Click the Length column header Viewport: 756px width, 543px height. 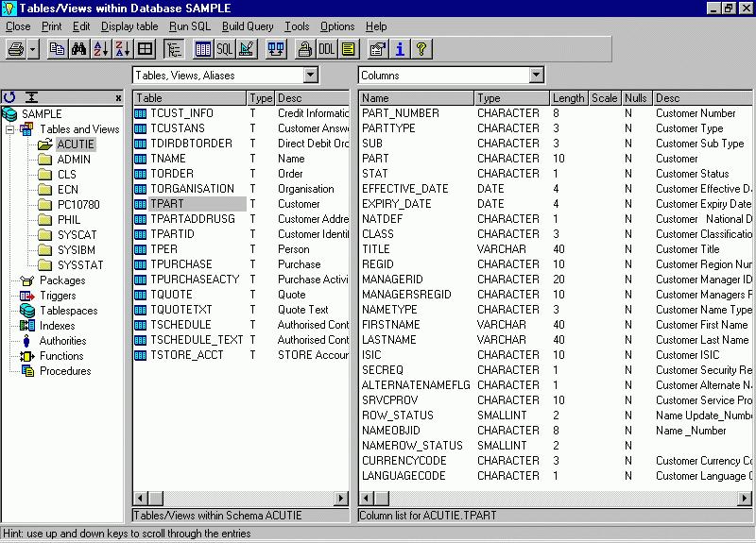[x=569, y=98]
